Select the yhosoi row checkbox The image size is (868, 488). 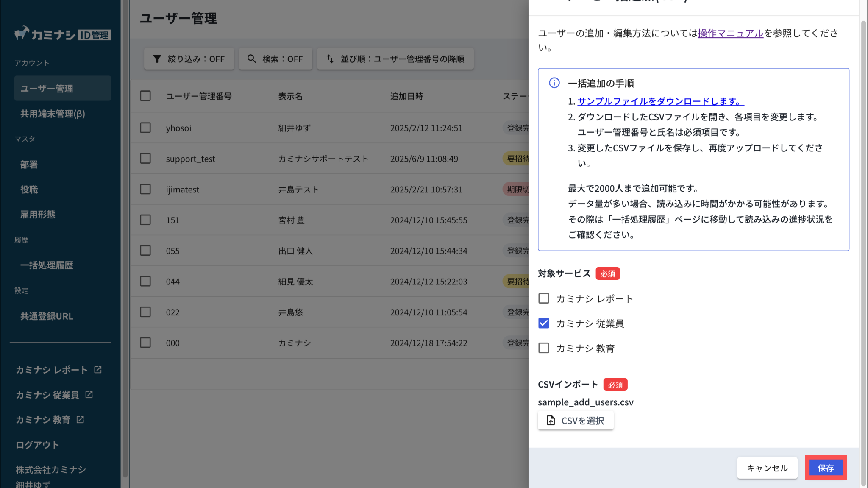(145, 128)
